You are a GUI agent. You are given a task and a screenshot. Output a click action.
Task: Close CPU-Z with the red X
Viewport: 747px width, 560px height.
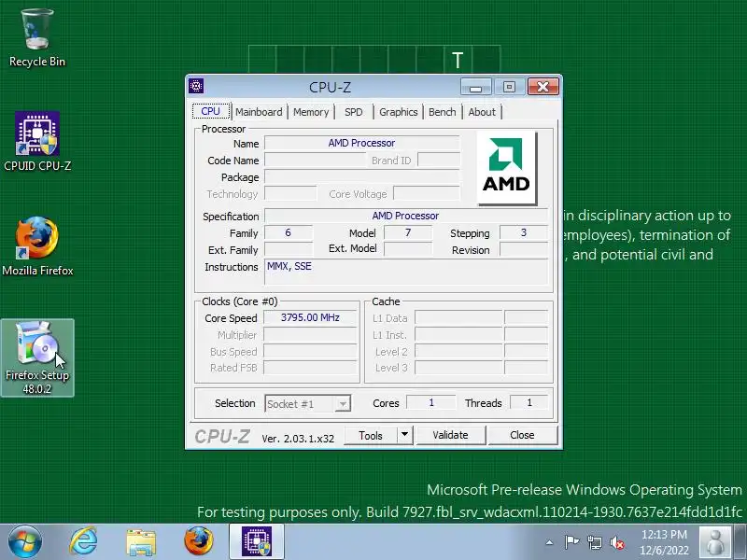point(543,87)
